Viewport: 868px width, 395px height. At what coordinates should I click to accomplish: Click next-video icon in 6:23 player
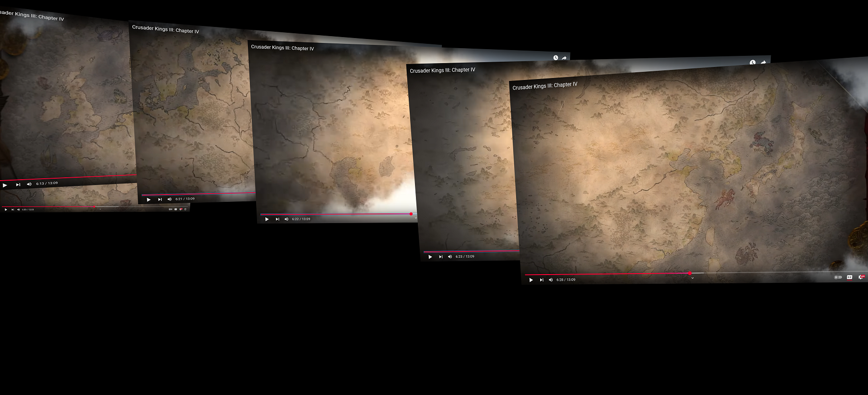click(x=440, y=257)
